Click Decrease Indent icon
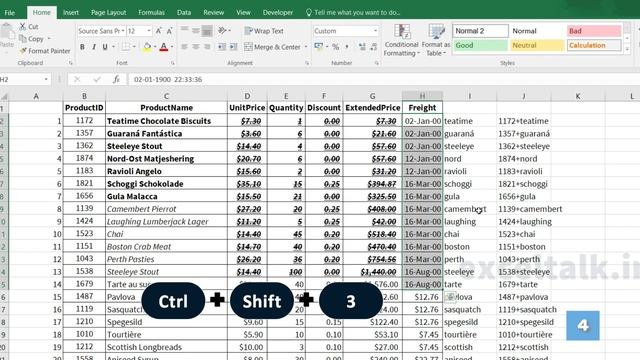Image resolution: width=640 pixels, height=360 pixels. pyautogui.click(x=222, y=47)
